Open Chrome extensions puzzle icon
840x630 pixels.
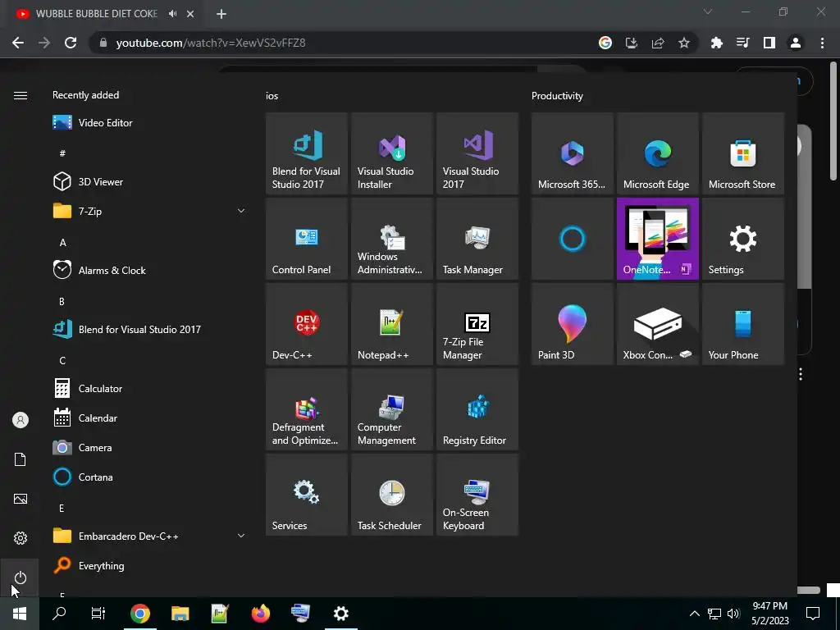tap(717, 43)
